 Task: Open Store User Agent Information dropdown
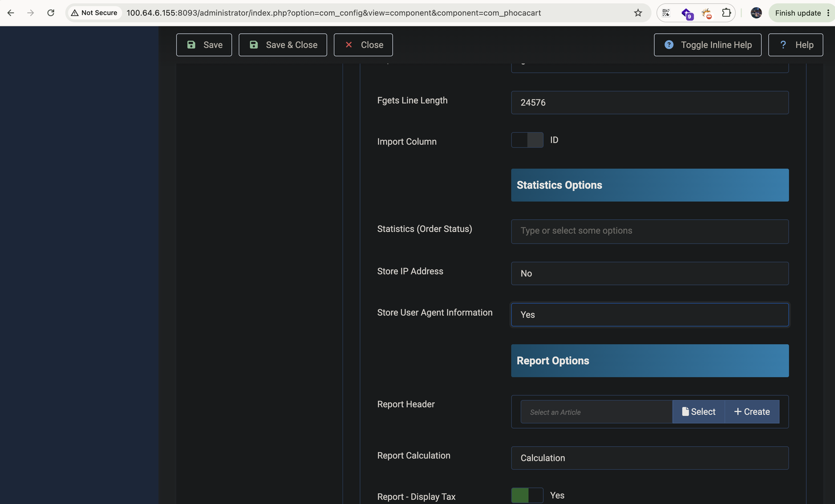(x=650, y=315)
